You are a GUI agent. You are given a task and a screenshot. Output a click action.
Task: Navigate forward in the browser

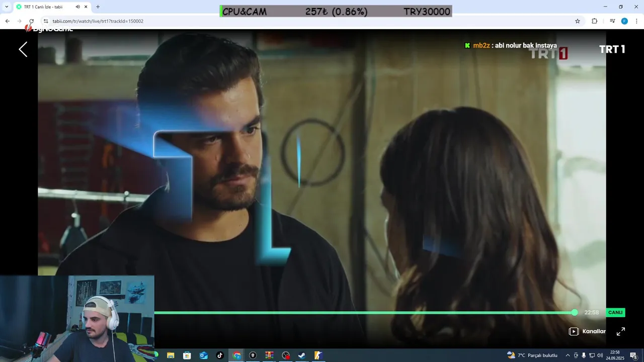pyautogui.click(x=20, y=21)
